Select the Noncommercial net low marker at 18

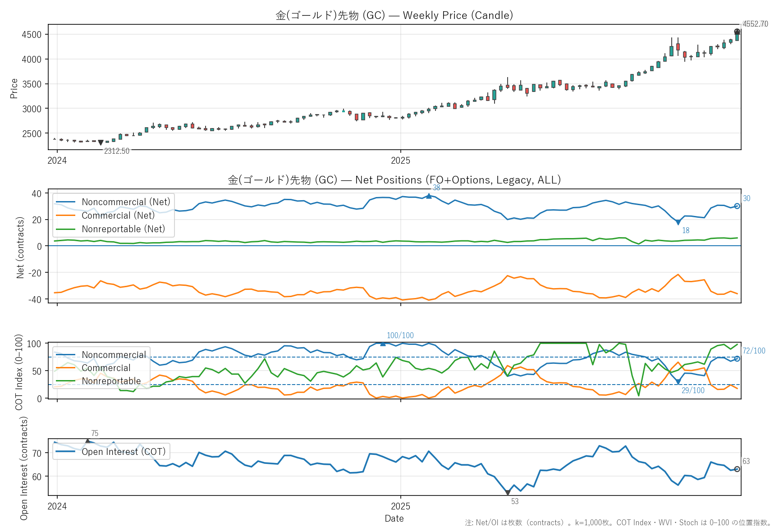coord(678,222)
